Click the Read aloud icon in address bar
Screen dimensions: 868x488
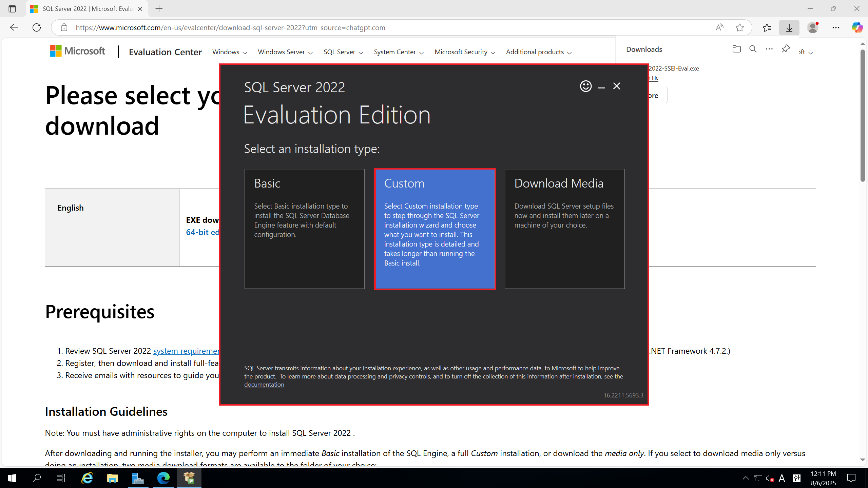(719, 27)
